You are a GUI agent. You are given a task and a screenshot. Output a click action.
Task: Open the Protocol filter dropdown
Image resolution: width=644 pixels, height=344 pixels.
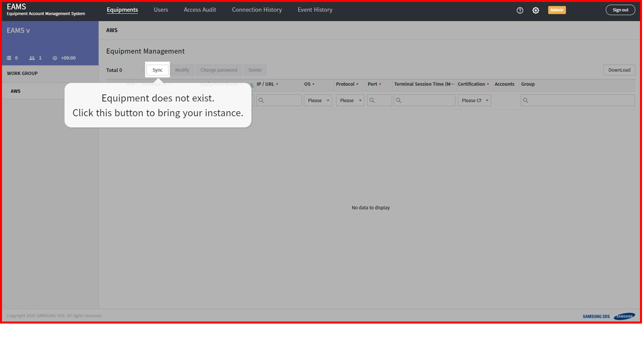(x=350, y=100)
